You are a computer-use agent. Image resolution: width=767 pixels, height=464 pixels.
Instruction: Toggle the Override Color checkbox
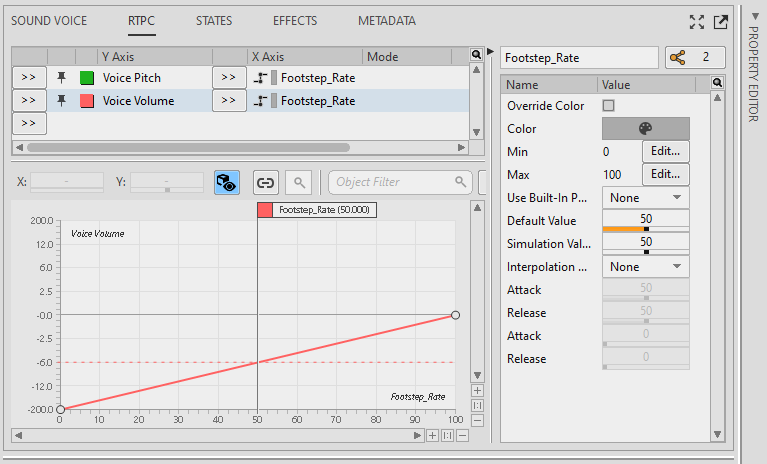[x=608, y=106]
